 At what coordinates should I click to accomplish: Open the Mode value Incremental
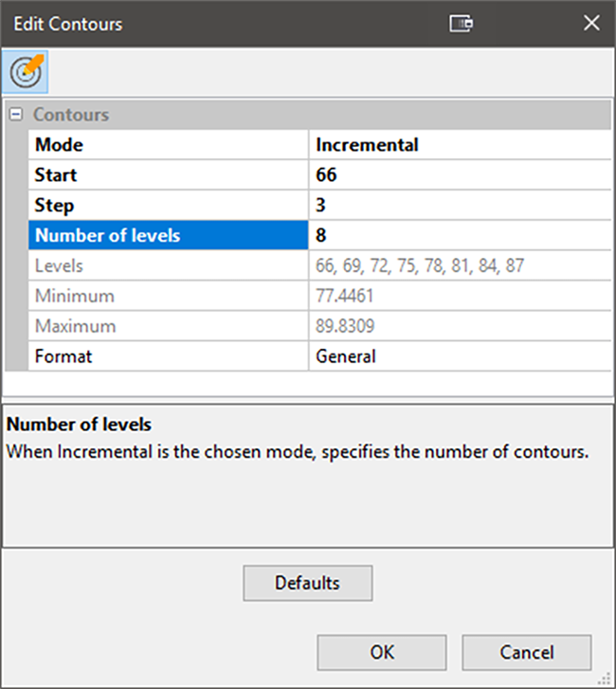(x=460, y=145)
